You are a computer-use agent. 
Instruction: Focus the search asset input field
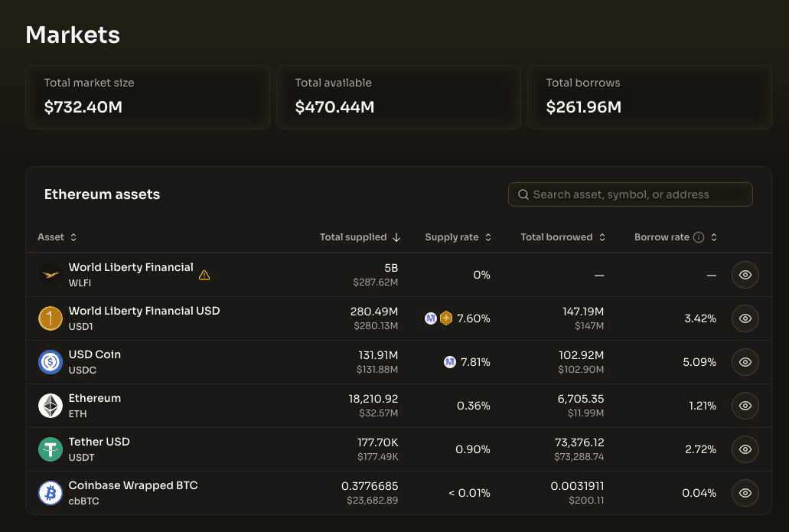tap(631, 194)
